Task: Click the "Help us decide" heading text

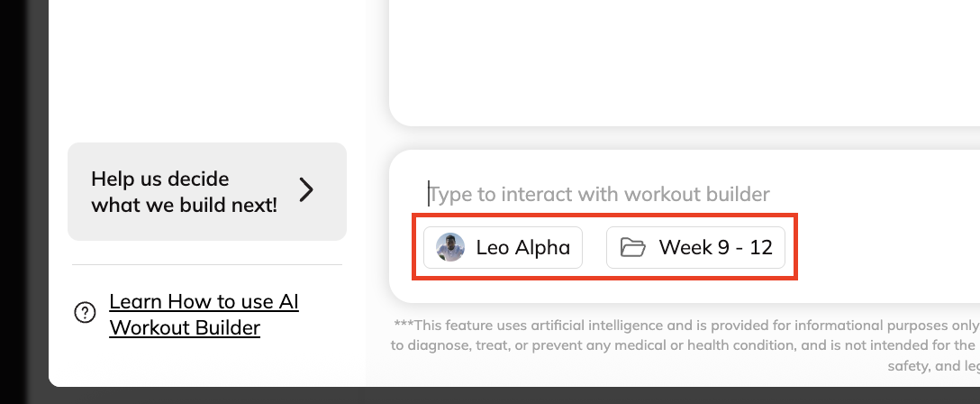Action: click(159, 179)
